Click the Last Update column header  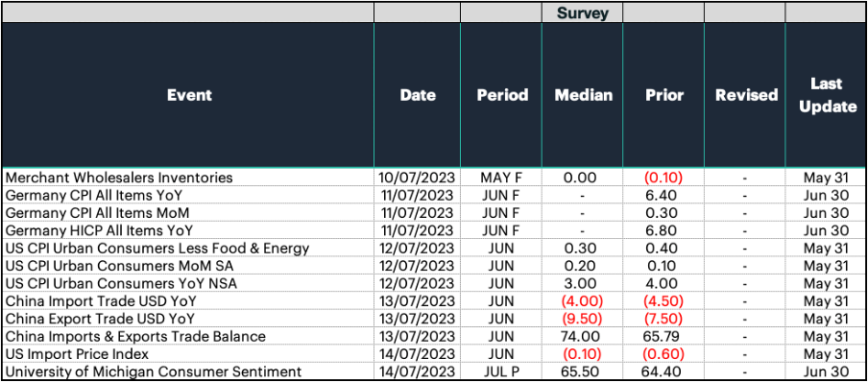point(826,95)
